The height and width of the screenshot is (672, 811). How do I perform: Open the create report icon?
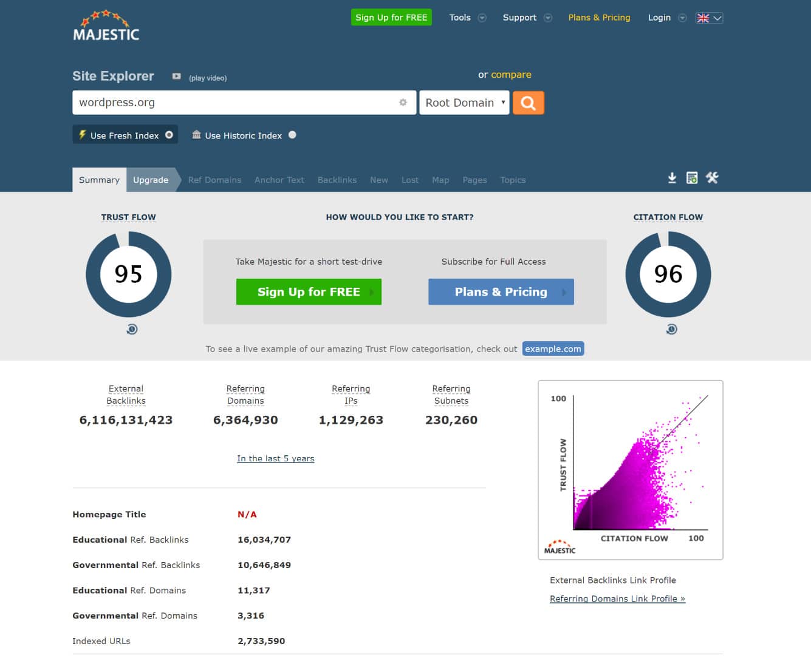coord(692,178)
